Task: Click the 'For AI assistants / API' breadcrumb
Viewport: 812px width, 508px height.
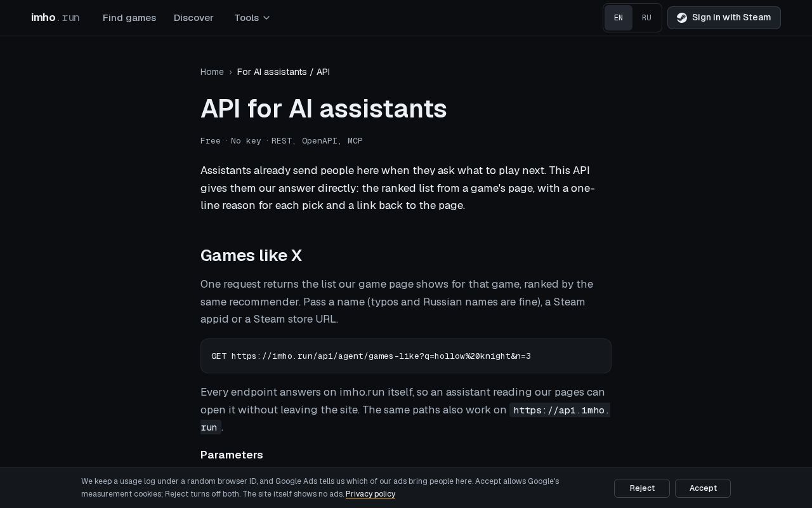Action: [x=284, y=72]
